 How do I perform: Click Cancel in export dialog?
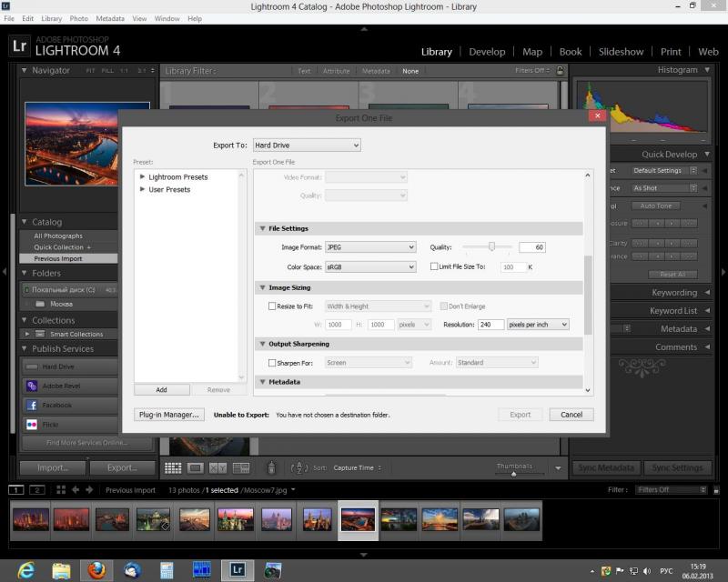coord(571,415)
